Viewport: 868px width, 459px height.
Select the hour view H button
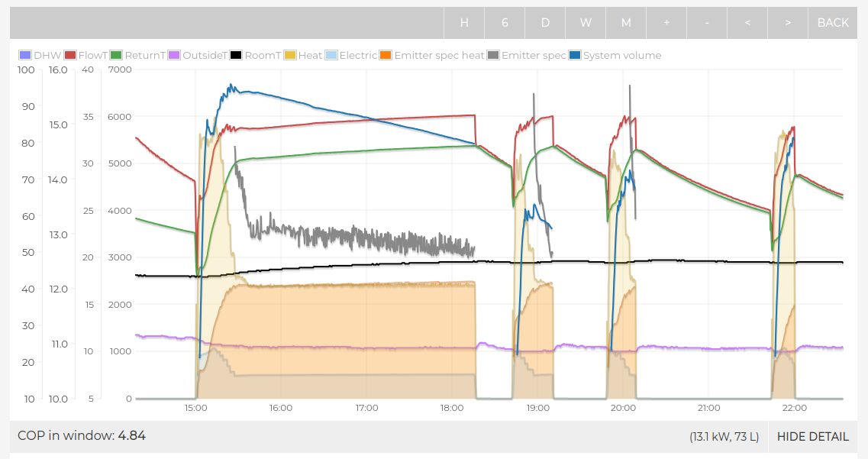click(464, 23)
